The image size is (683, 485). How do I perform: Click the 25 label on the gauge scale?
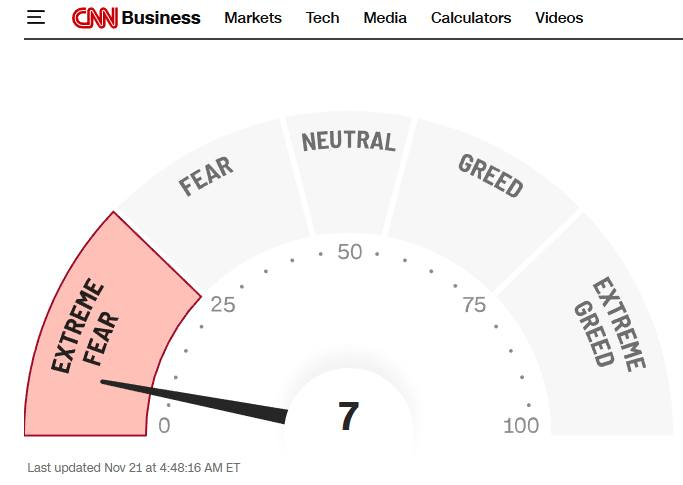223,305
